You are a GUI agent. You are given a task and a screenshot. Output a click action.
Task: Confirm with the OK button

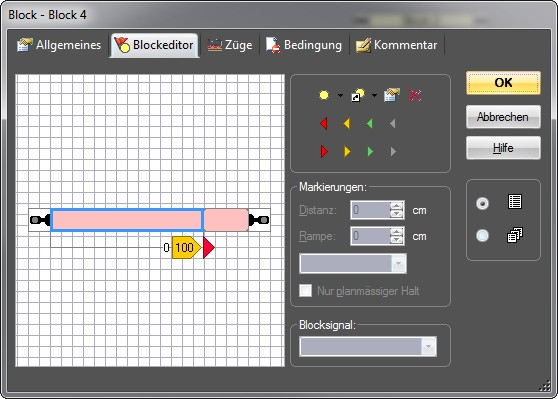(503, 83)
